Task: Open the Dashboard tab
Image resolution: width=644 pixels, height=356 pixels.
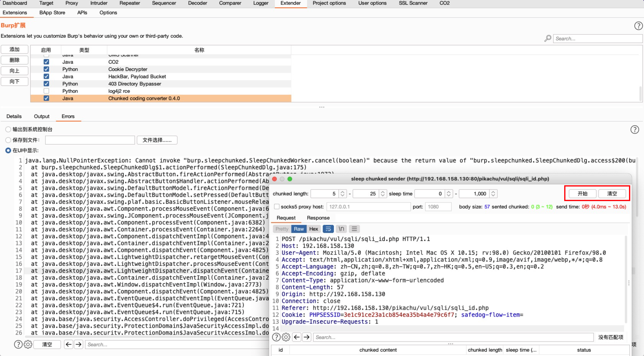Action: click(x=15, y=3)
